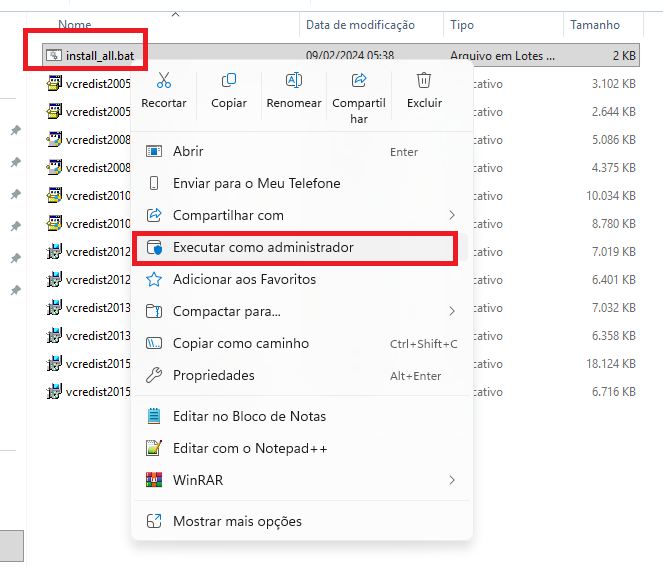Click the WinRAR icon in menu
This screenshot has width=663, height=567.
click(x=154, y=480)
